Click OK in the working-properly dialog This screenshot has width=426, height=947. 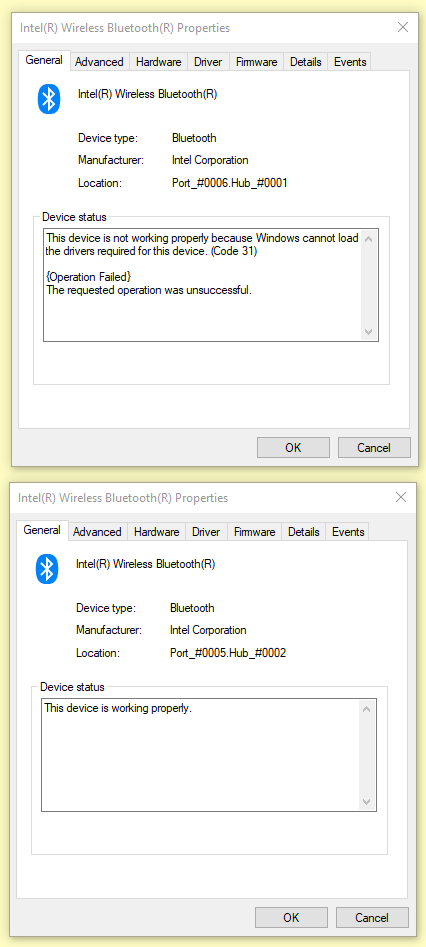pyautogui.click(x=291, y=917)
